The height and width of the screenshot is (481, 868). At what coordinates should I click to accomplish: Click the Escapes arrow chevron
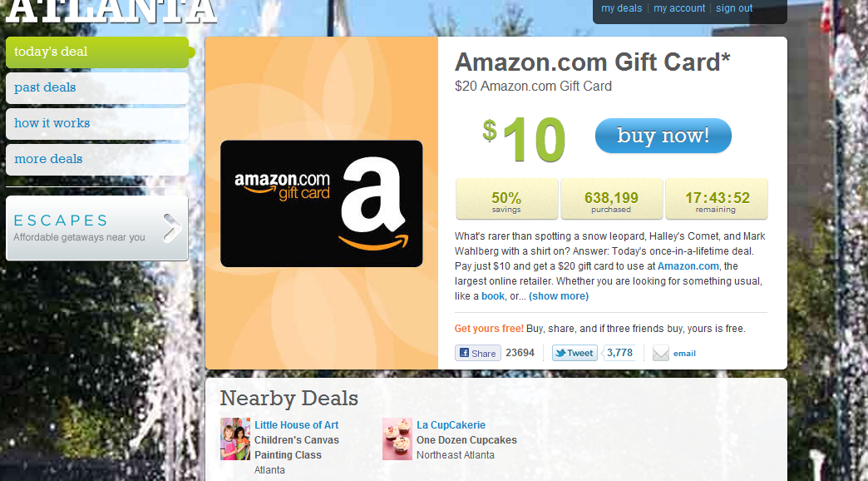(x=172, y=228)
